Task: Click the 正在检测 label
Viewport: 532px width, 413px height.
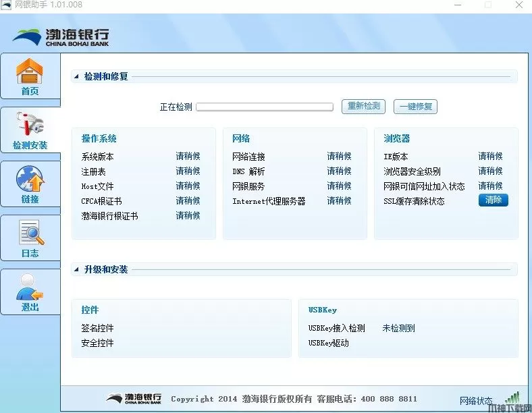Action: click(176, 107)
